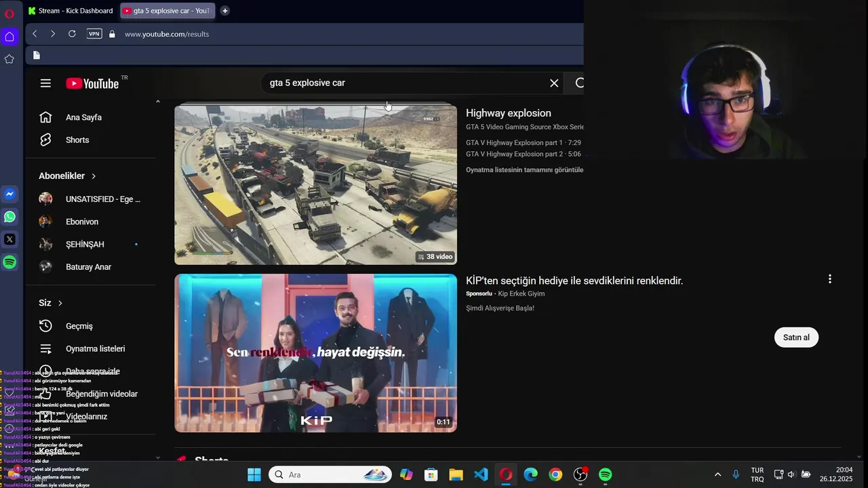Screen dimensions: 868x488
Task: Open Messenger in the Opera sidebar
Action: (x=9, y=194)
